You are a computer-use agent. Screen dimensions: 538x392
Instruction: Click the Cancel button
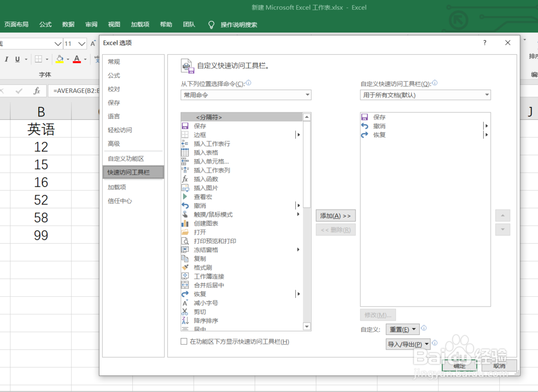tap(499, 366)
